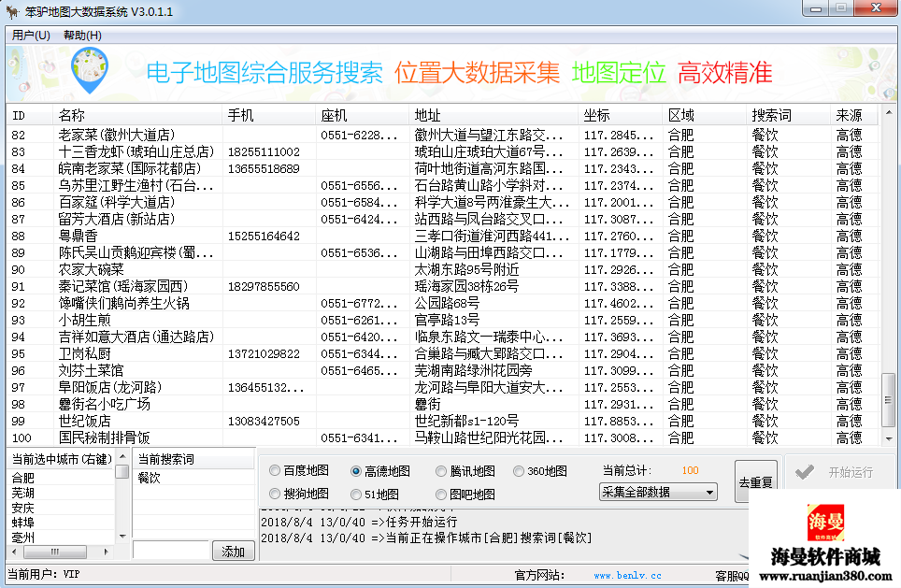Select row 百家筵(科学大道店)
The height and width of the screenshot is (588, 901).
[442, 202]
